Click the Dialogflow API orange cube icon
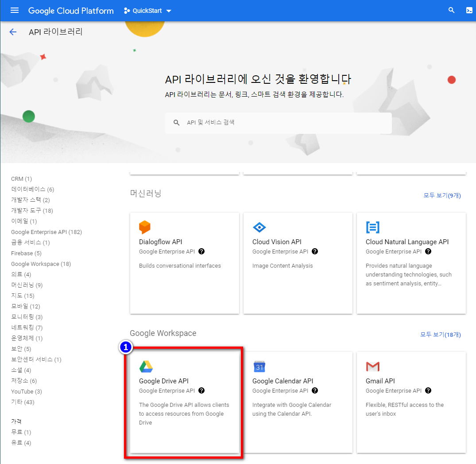The image size is (476, 464). click(x=145, y=227)
